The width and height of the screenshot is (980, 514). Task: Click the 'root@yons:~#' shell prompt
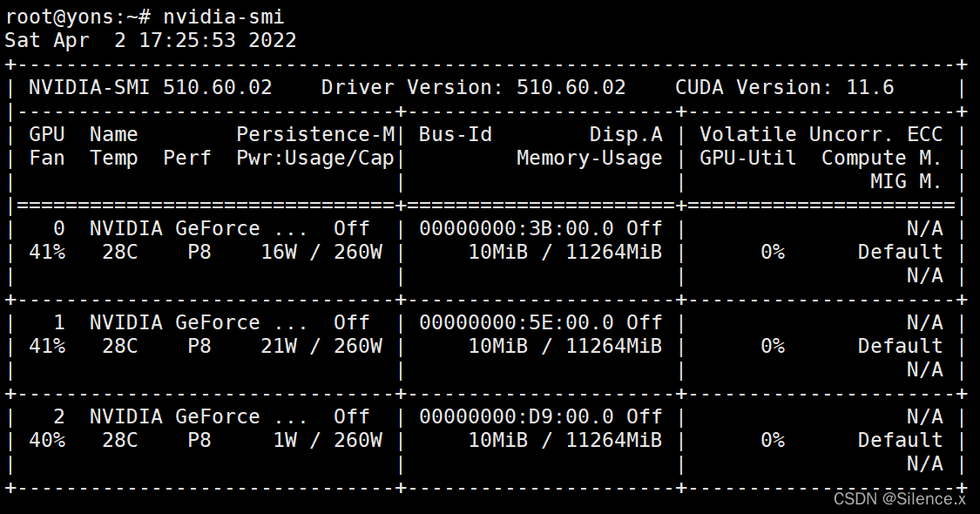(x=78, y=17)
